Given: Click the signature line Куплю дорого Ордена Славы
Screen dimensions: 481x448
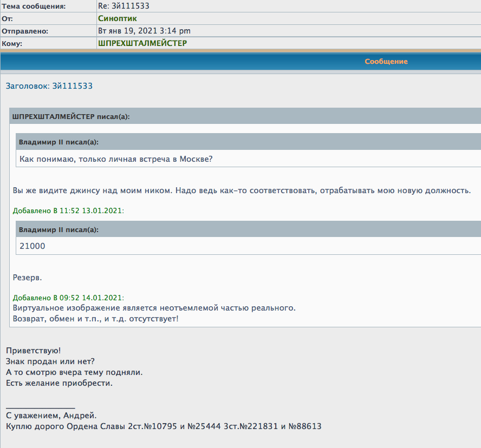Looking at the screenshot, I should click(164, 426).
